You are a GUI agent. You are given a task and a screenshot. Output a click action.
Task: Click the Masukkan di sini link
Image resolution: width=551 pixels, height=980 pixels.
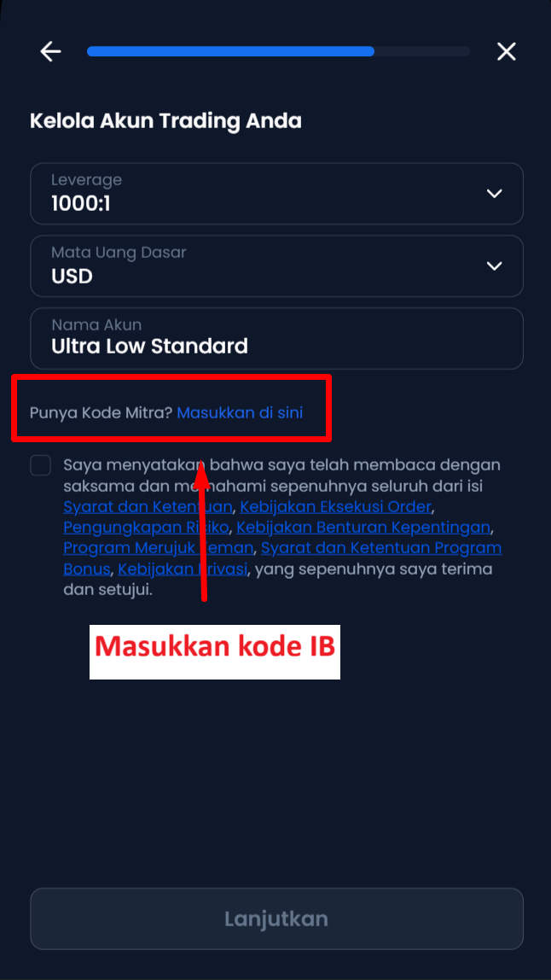[240, 412]
